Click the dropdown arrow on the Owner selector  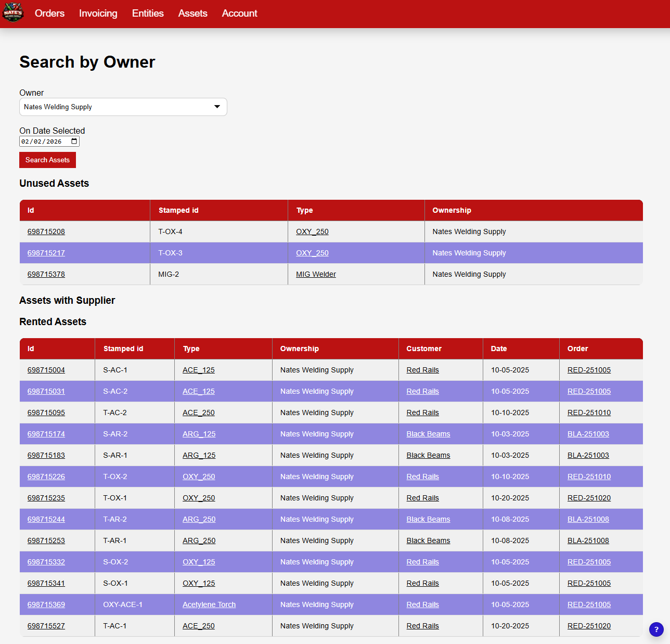coord(217,107)
